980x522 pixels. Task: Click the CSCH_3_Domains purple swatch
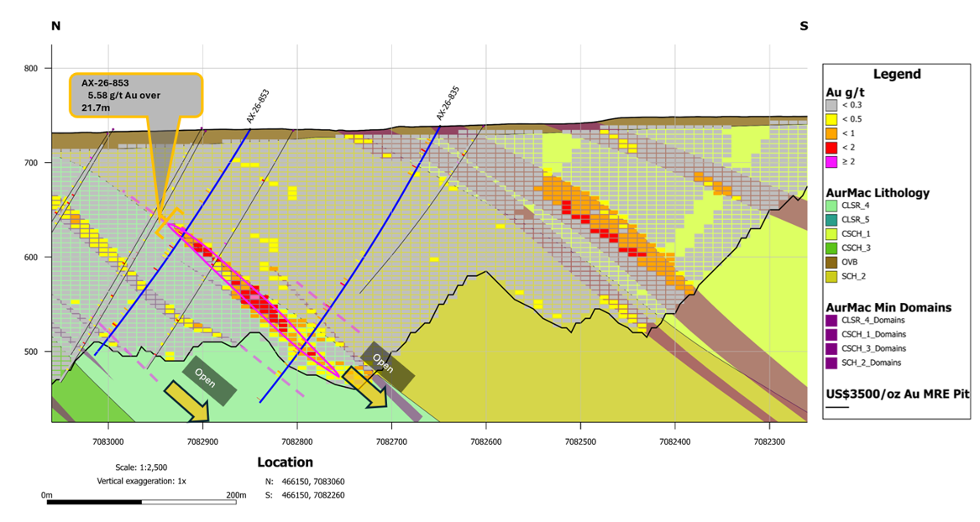(x=831, y=348)
